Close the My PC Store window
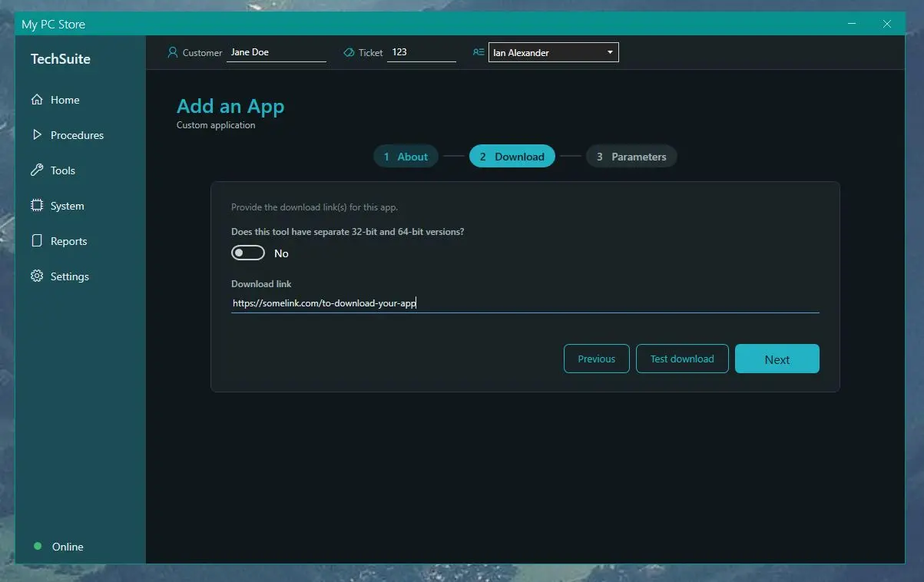924x582 pixels. (887, 24)
